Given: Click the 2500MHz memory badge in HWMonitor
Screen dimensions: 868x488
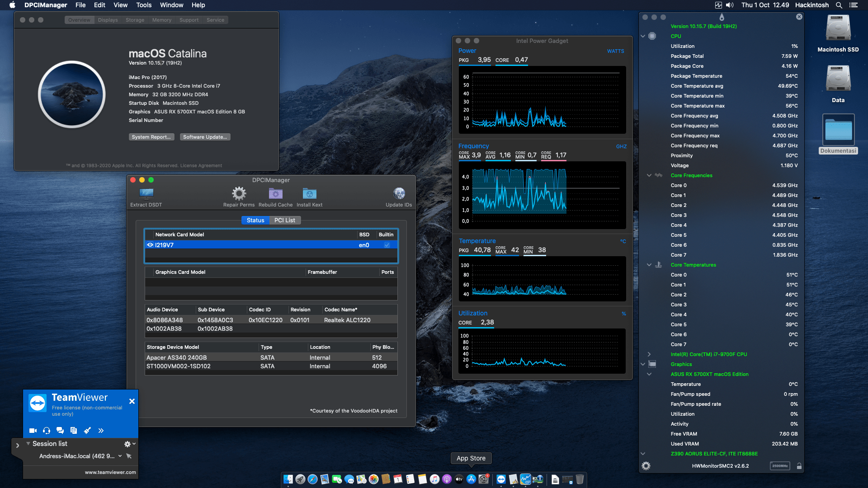Looking at the screenshot, I should pyautogui.click(x=780, y=466).
